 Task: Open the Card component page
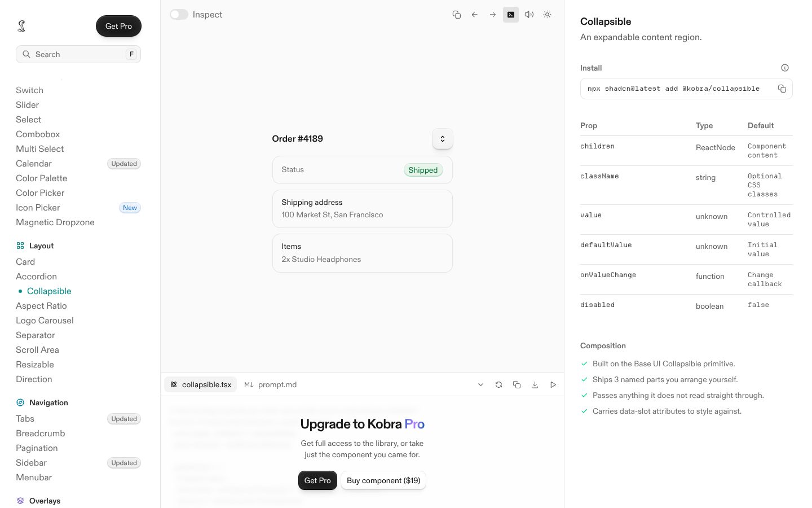pos(25,262)
